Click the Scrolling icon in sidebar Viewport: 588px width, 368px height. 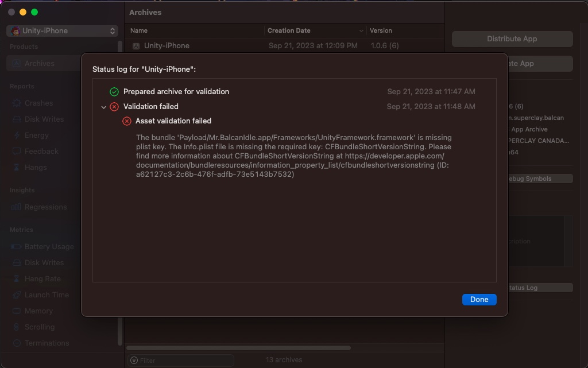[17, 327]
